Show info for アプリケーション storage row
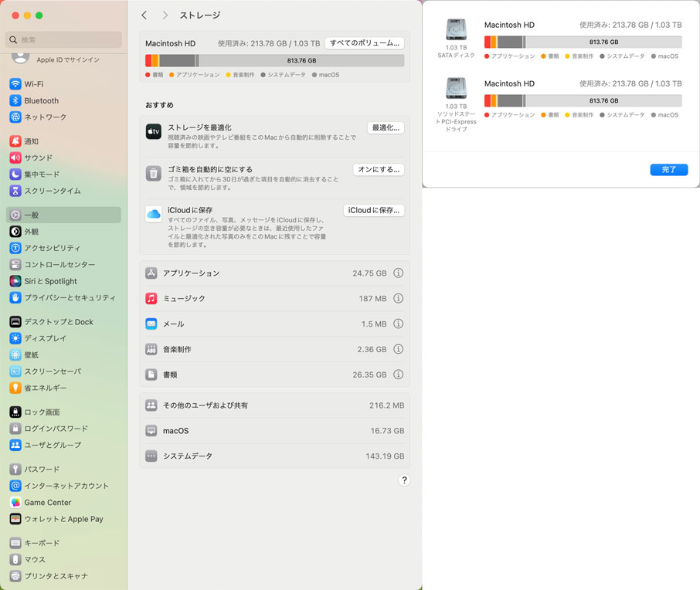This screenshot has width=700, height=590. [398, 273]
